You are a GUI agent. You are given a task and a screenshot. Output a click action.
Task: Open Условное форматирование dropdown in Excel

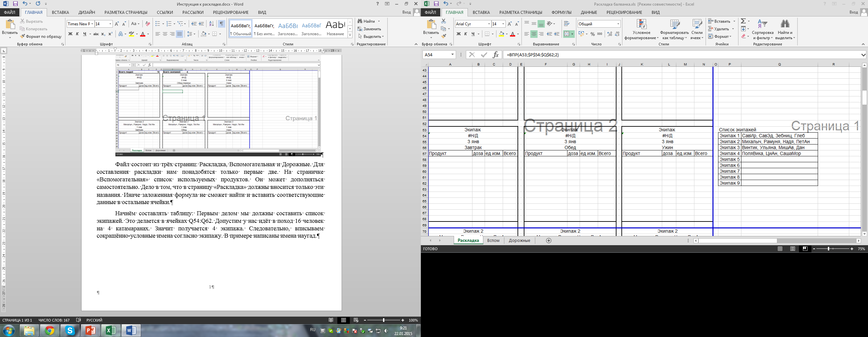(x=641, y=30)
